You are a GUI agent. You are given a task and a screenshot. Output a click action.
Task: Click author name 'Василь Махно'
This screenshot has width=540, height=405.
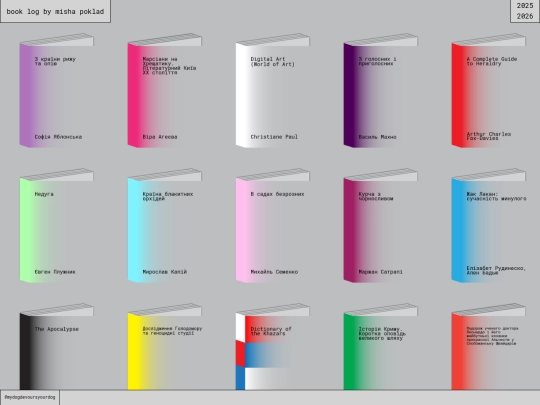tap(377, 137)
